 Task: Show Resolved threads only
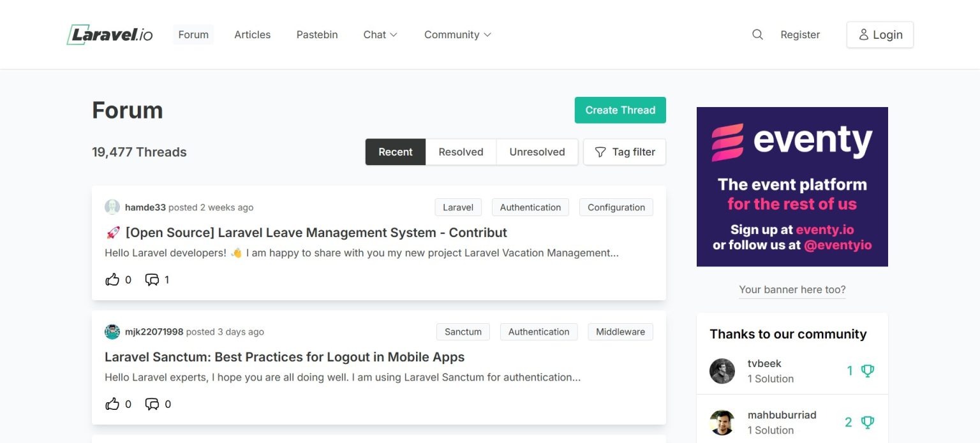(x=461, y=152)
